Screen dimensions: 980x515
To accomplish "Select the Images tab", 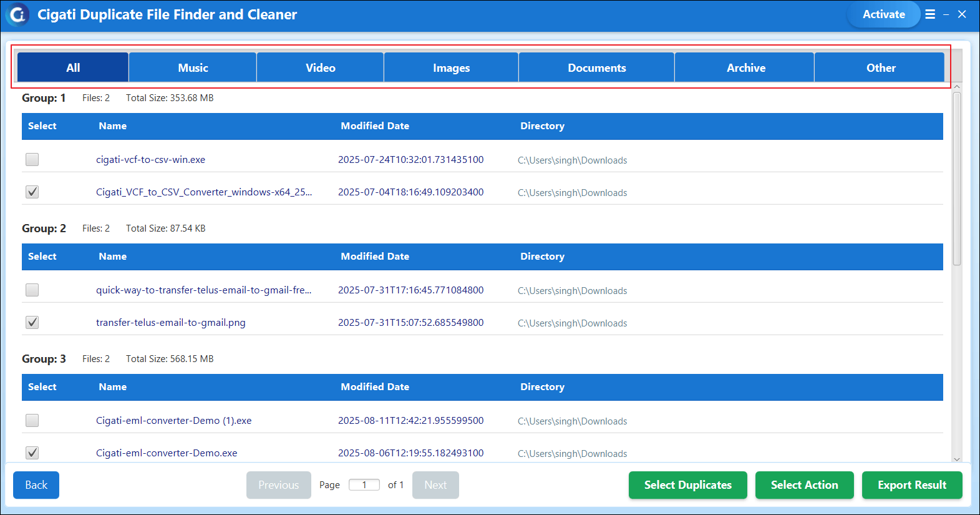I will pyautogui.click(x=451, y=67).
